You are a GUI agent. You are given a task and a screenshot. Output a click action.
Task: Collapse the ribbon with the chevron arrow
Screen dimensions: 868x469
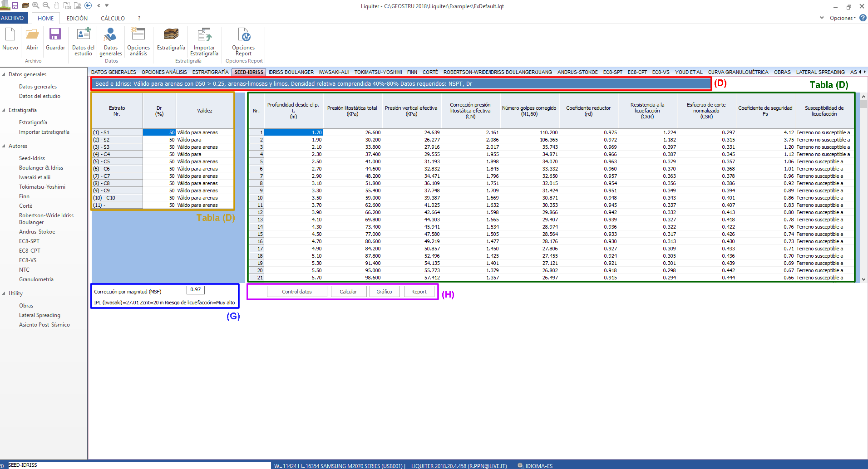tap(822, 18)
